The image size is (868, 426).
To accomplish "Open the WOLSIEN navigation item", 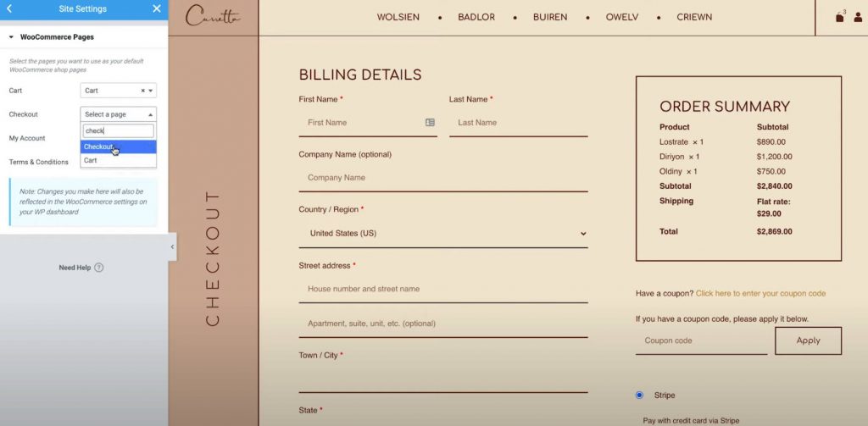I will pyautogui.click(x=398, y=17).
